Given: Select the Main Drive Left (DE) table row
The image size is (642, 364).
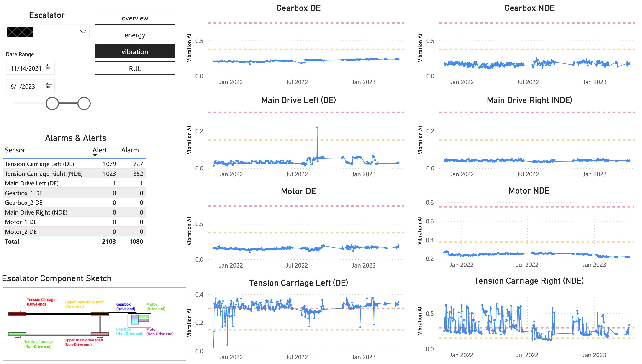Looking at the screenshot, I should pos(32,183).
